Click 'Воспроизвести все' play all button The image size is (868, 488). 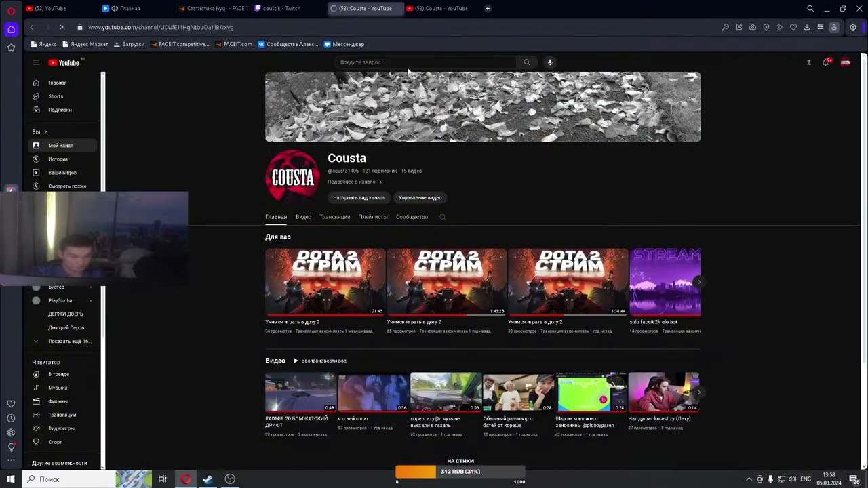click(x=319, y=361)
